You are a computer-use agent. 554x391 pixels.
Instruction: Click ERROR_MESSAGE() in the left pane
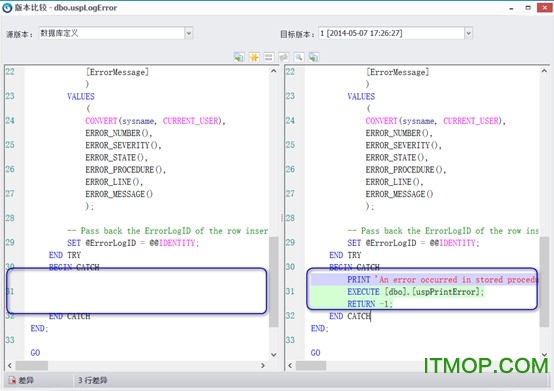[x=119, y=194]
